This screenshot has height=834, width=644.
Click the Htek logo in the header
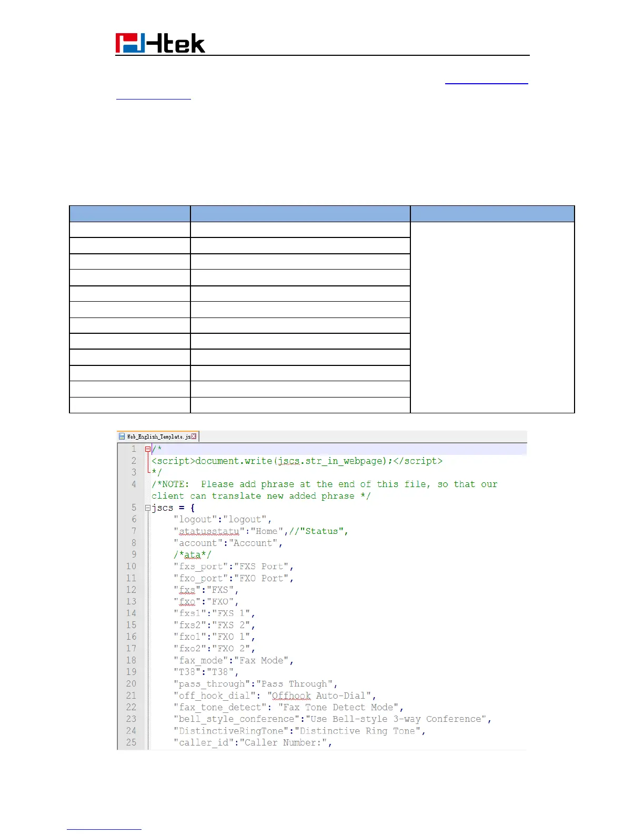click(160, 43)
